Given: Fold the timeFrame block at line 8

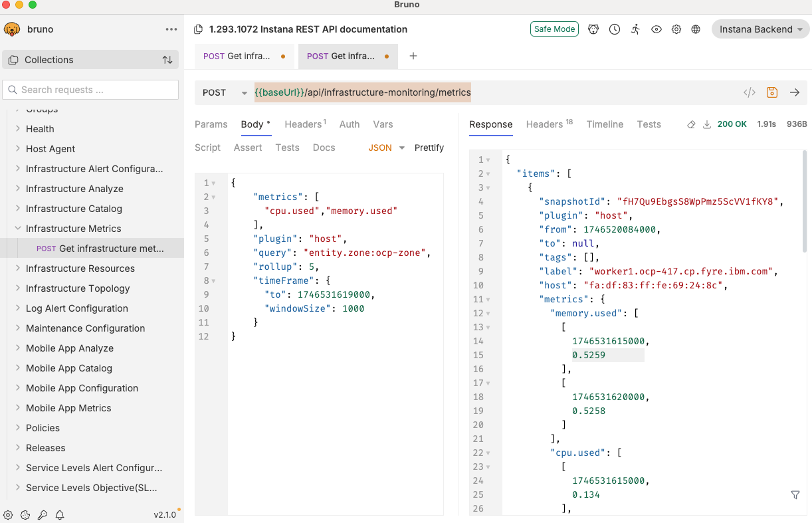Looking at the screenshot, I should 213,280.
